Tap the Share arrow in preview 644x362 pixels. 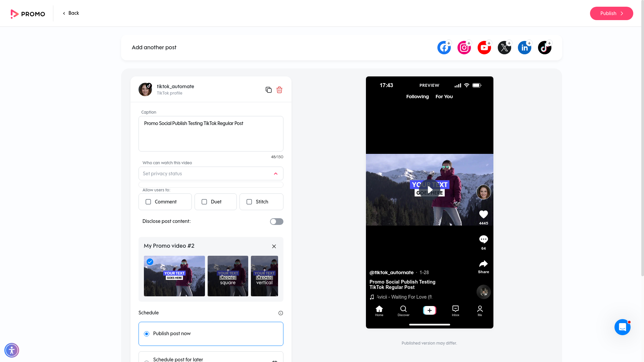point(483,264)
